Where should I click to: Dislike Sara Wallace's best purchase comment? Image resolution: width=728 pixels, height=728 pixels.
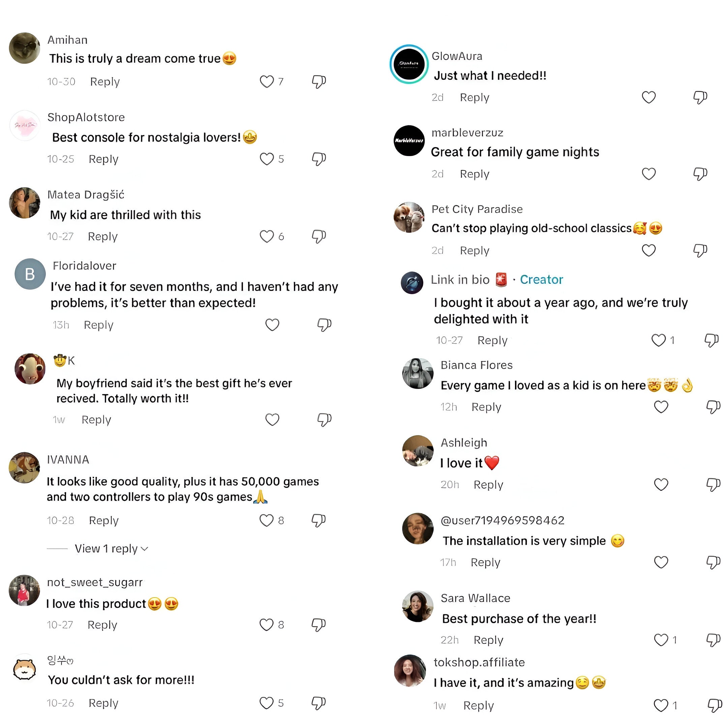[x=713, y=640]
